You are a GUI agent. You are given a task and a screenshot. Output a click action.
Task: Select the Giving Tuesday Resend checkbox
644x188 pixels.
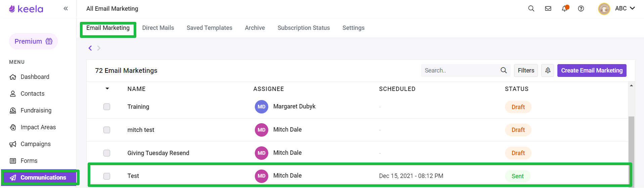(107, 153)
